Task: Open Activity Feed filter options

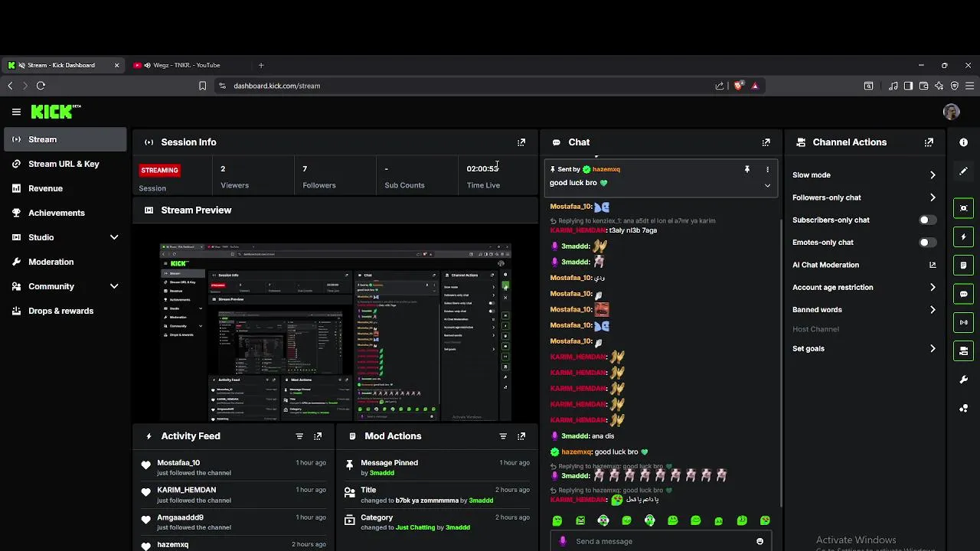Action: 299,436
